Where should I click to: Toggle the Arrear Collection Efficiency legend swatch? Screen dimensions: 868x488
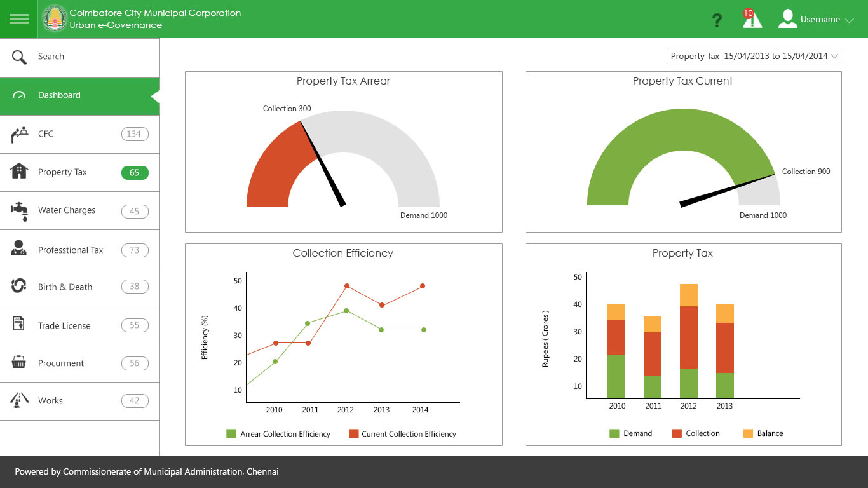[x=231, y=434]
